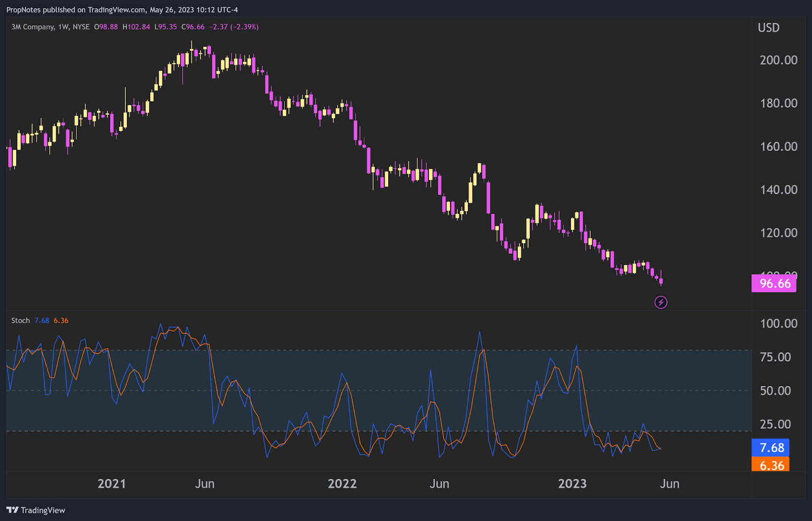Click the 96.66 current price tag

pyautogui.click(x=774, y=283)
